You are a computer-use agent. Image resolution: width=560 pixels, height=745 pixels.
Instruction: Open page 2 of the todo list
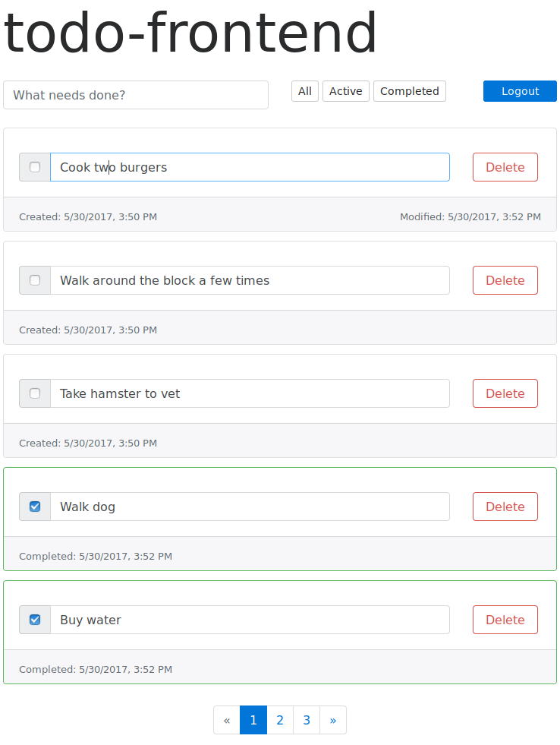pos(280,720)
